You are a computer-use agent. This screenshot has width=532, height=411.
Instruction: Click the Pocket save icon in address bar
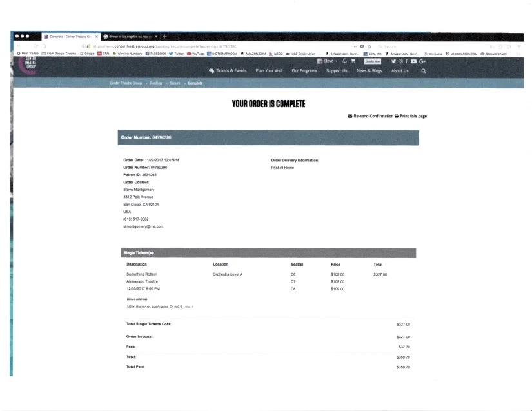pos(362,46)
